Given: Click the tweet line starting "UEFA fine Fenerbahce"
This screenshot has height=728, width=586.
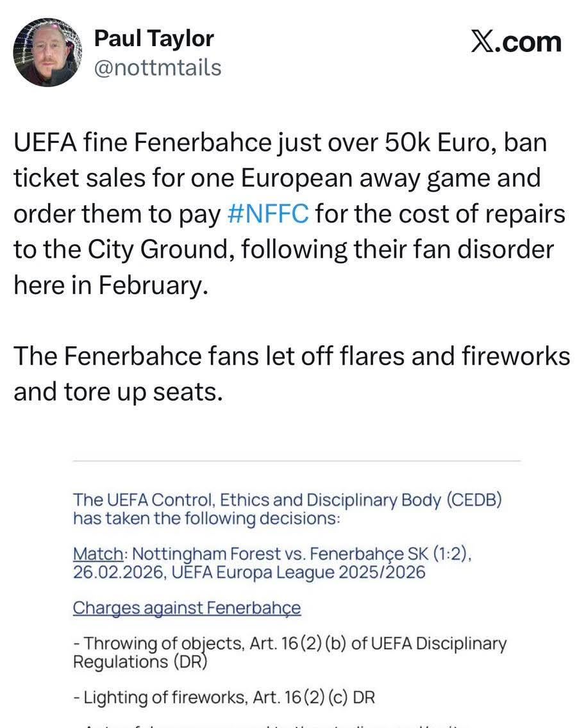Looking at the screenshot, I should [280, 142].
